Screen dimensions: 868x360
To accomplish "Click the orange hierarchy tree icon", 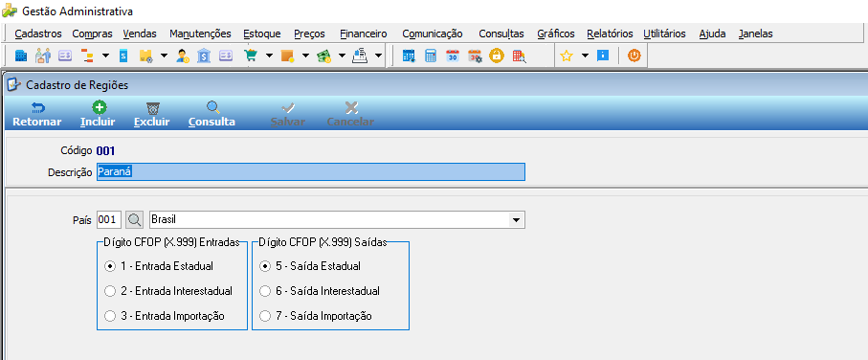I will [87, 56].
